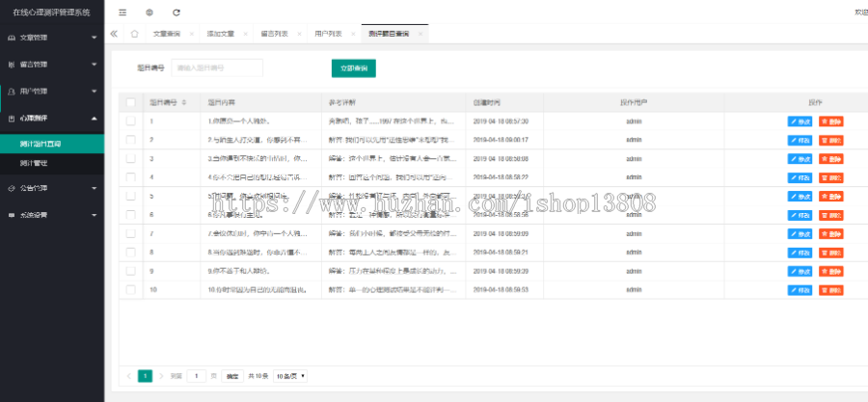
Task: Close the 留言列表 tab
Action: coord(299,34)
